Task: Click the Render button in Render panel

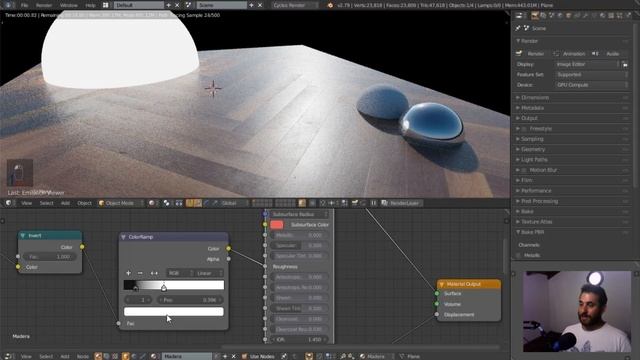Action: tap(532, 53)
